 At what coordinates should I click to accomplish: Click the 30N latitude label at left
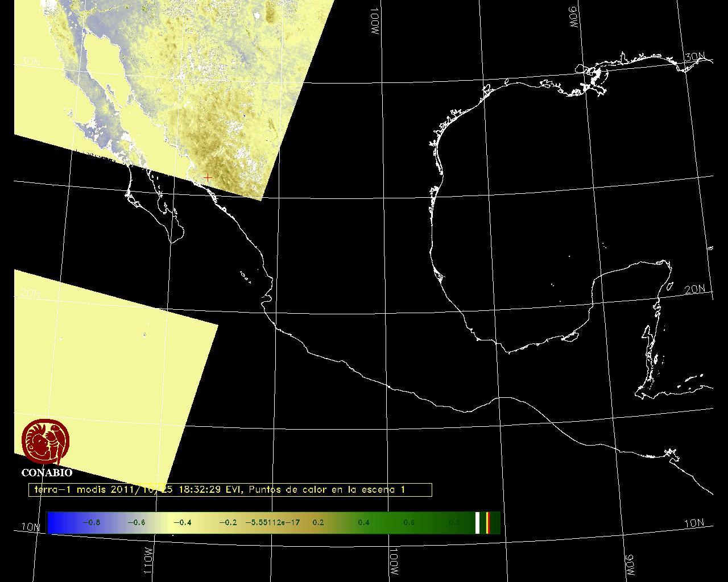pos(30,61)
